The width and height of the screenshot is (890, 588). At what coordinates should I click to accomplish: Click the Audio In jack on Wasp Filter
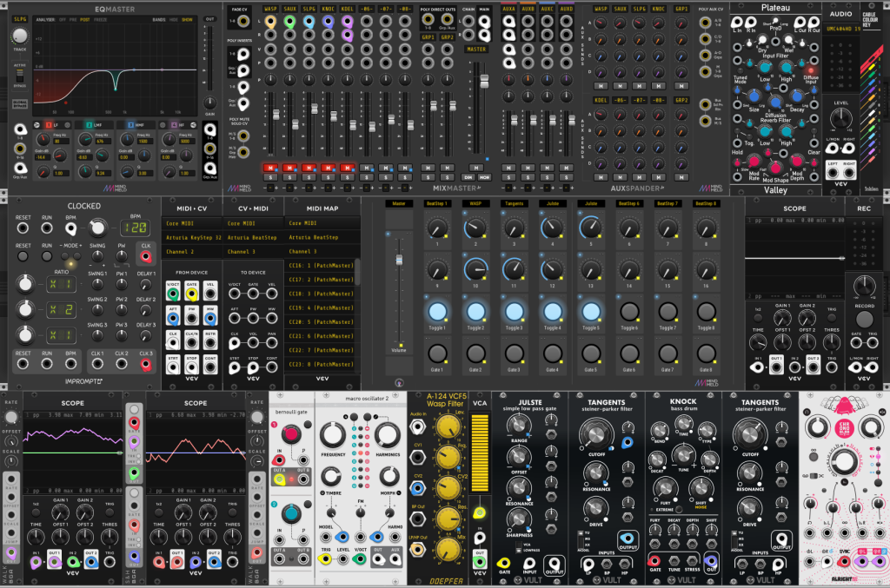pos(418,427)
